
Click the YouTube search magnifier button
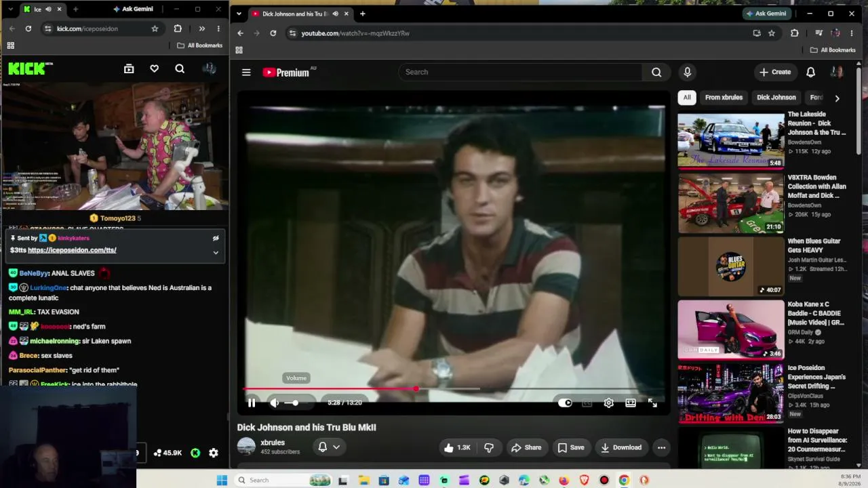point(656,72)
